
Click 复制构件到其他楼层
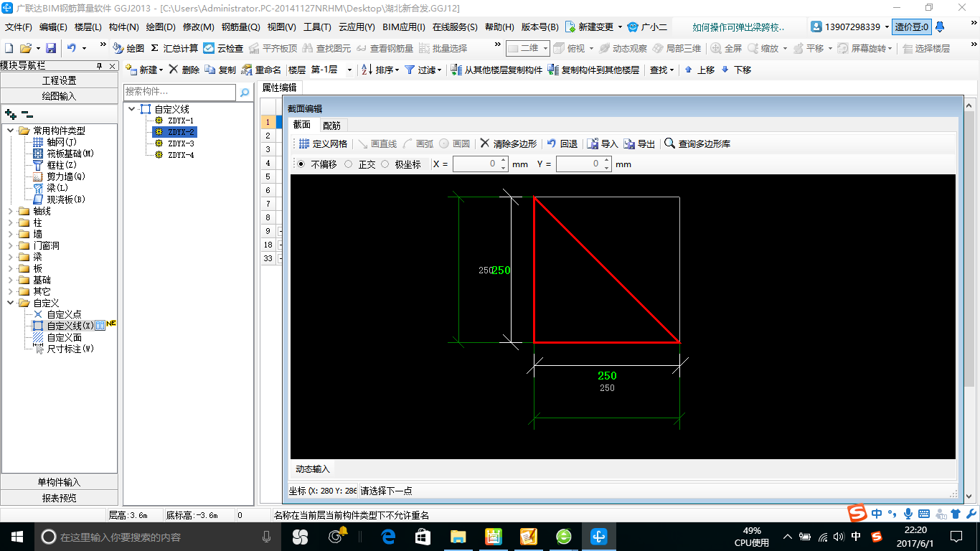pyautogui.click(x=593, y=70)
